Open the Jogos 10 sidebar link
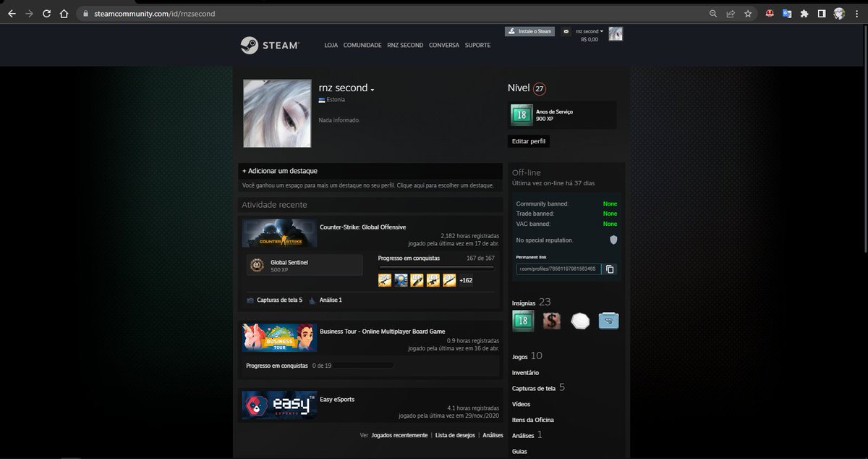The width and height of the screenshot is (868, 459). pyautogui.click(x=527, y=356)
